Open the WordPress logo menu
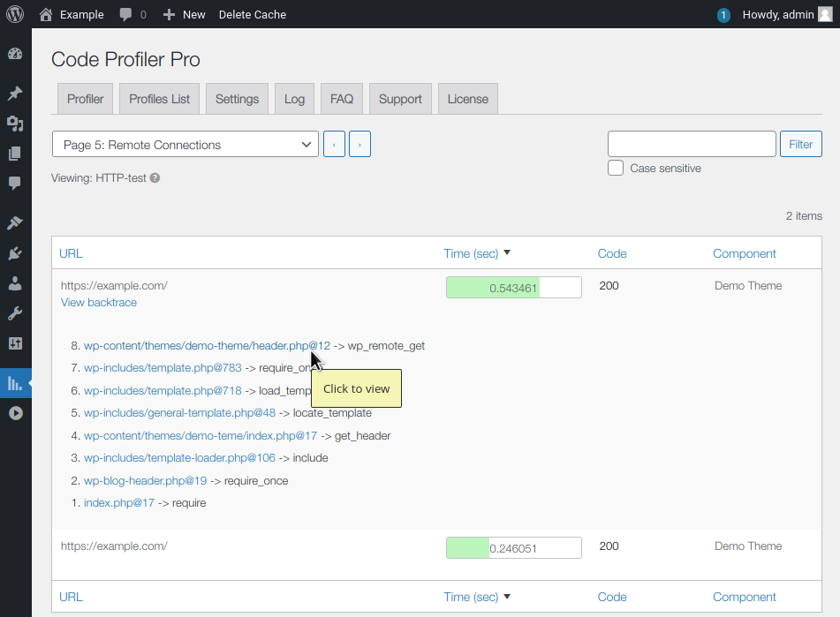840x617 pixels. pyautogui.click(x=15, y=14)
